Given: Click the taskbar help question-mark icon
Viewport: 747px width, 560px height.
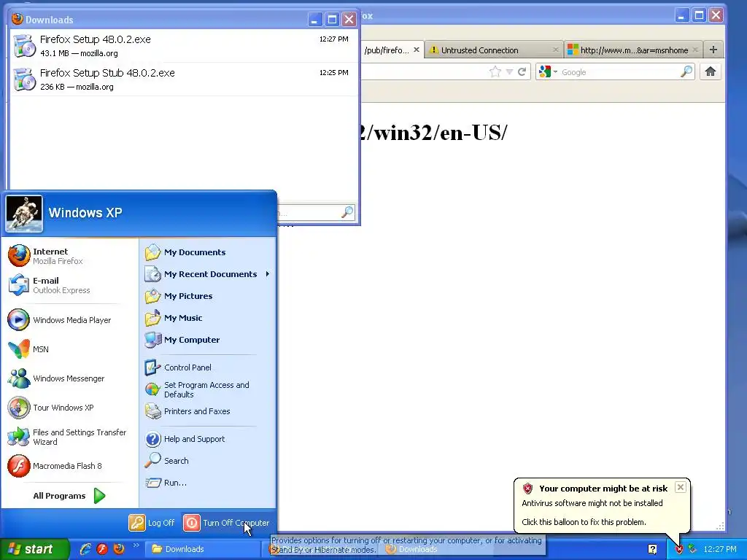Looking at the screenshot, I should (652, 549).
